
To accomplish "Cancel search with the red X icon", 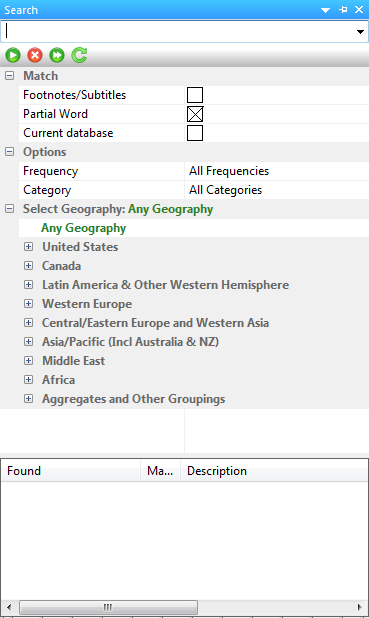I will coord(35,55).
